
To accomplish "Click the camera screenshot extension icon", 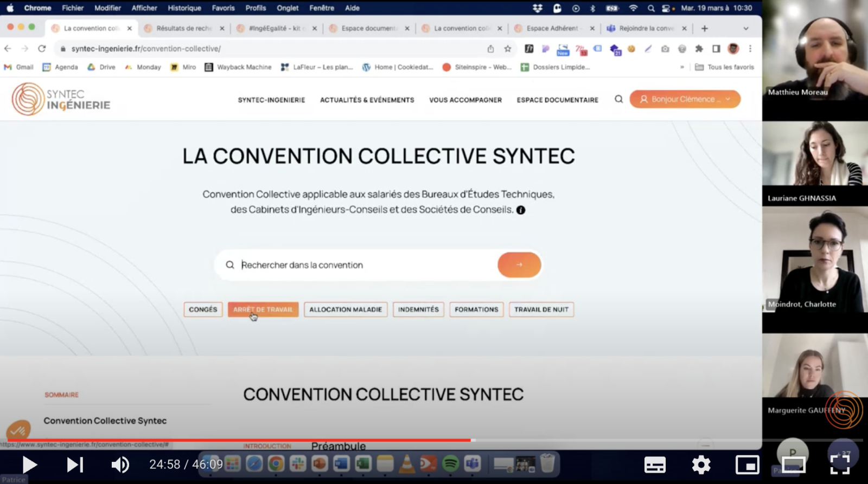I will (665, 49).
